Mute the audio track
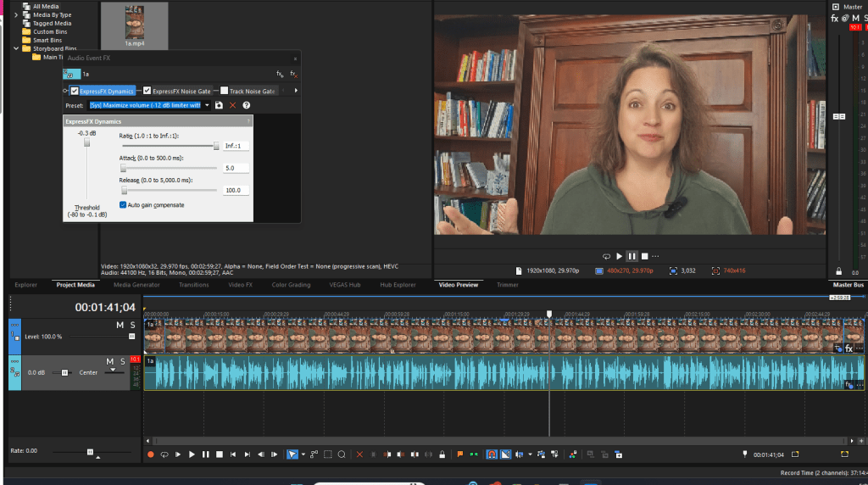The image size is (868, 485). 109,362
